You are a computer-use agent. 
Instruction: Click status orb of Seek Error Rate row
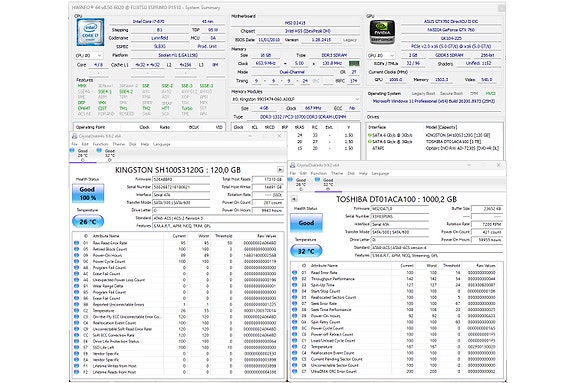click(x=294, y=303)
